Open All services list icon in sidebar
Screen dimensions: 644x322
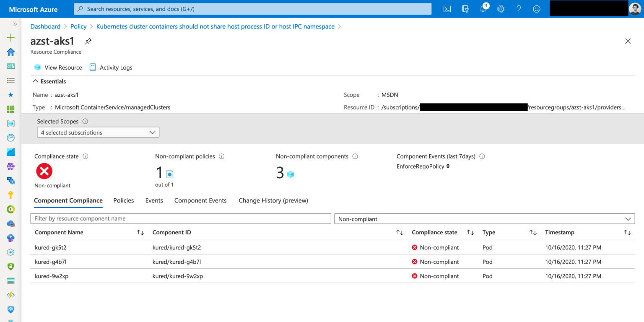click(11, 80)
